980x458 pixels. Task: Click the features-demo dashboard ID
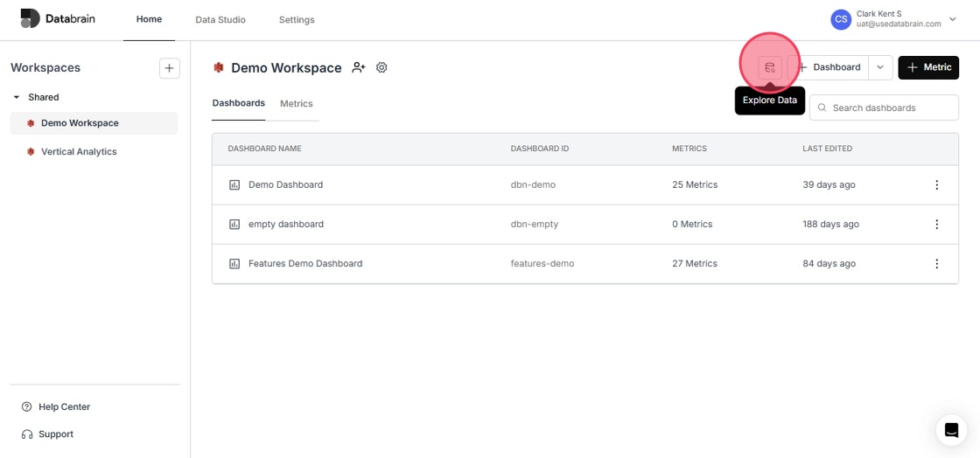click(x=542, y=263)
